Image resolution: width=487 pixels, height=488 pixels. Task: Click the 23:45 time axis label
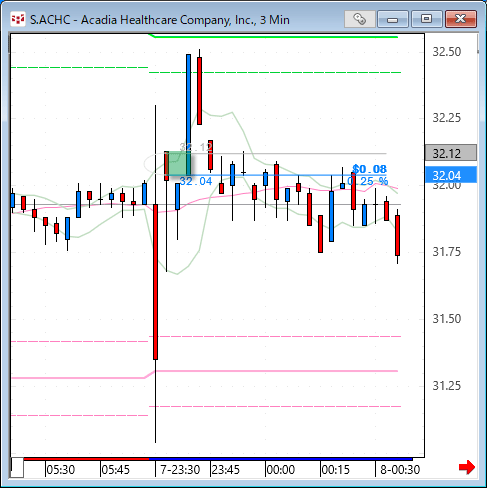pos(226,470)
